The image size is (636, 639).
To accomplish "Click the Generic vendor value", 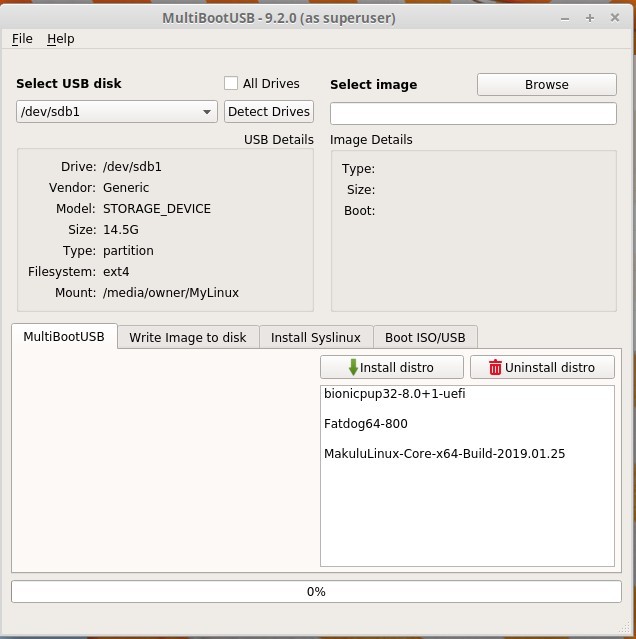I will click(x=126, y=187).
